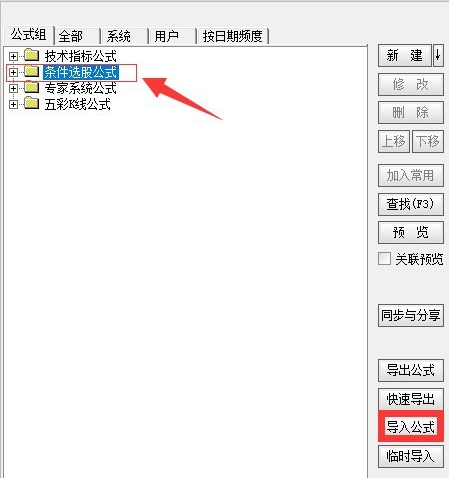449x478 pixels.
Task: Expand the 条件选股公式 tree node
Action: click(x=13, y=72)
